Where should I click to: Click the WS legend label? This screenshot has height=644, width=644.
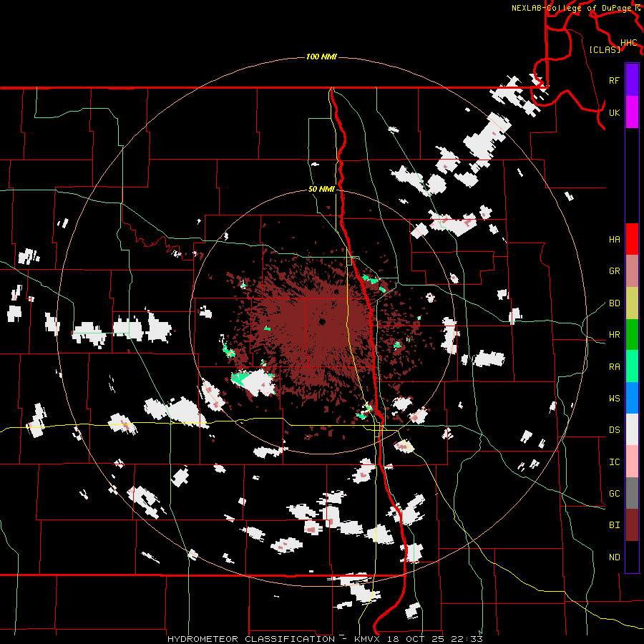(614, 399)
